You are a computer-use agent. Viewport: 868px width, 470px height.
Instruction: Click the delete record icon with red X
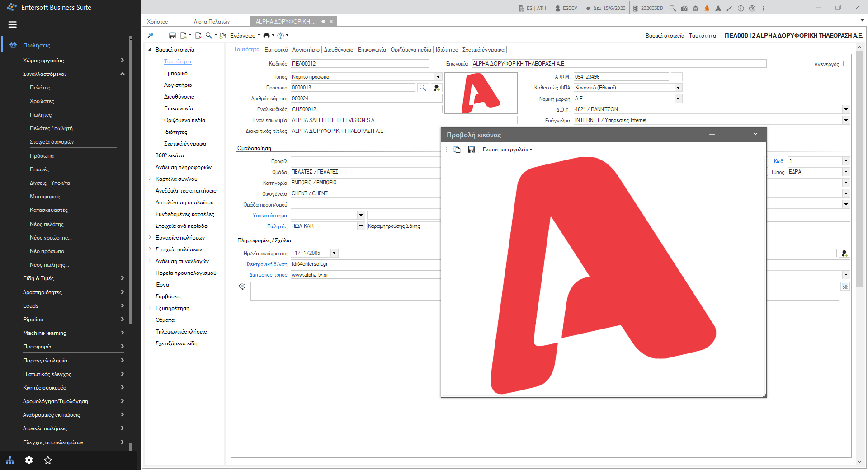[198, 35]
